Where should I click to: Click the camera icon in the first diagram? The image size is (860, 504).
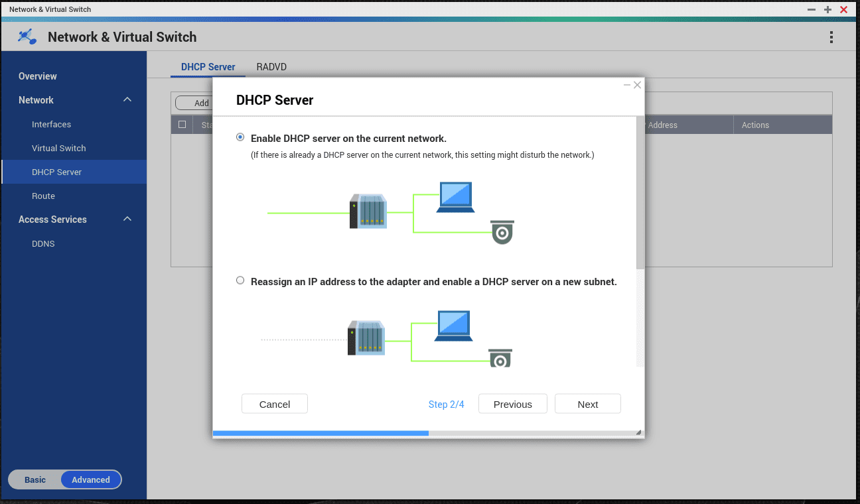pyautogui.click(x=502, y=232)
